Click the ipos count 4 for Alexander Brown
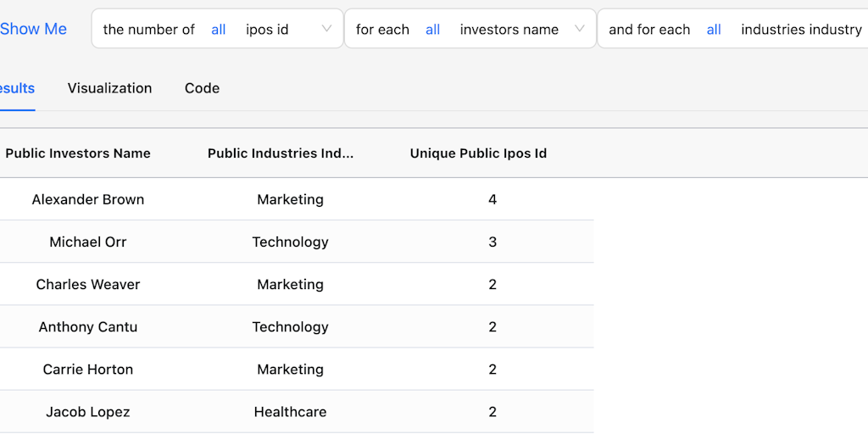This screenshot has width=868, height=434. [492, 200]
